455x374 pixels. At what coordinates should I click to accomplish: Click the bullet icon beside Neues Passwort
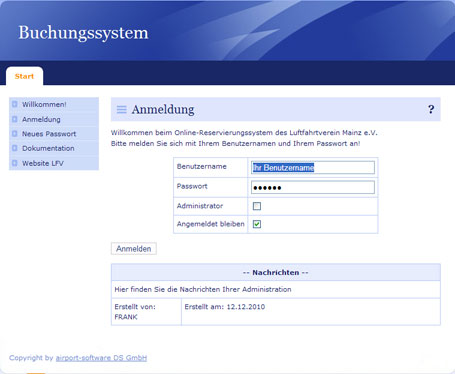pos(14,134)
